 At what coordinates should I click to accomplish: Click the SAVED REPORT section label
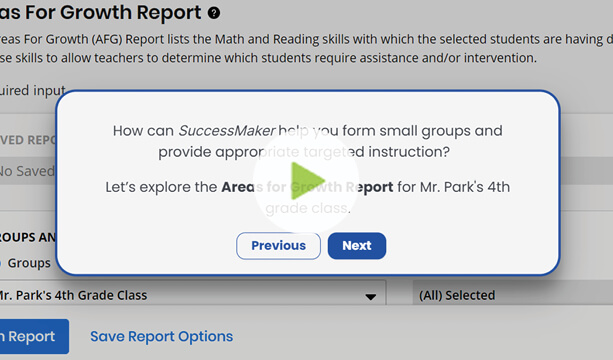28,140
